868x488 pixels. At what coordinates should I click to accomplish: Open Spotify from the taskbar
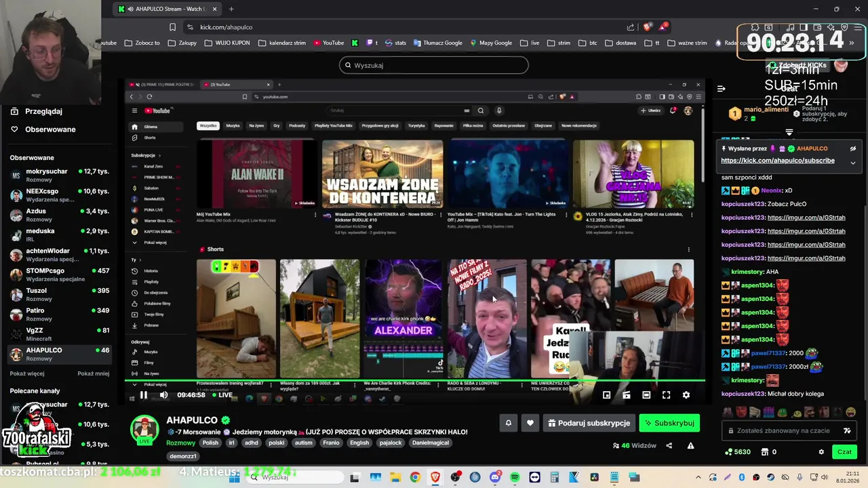515,477
